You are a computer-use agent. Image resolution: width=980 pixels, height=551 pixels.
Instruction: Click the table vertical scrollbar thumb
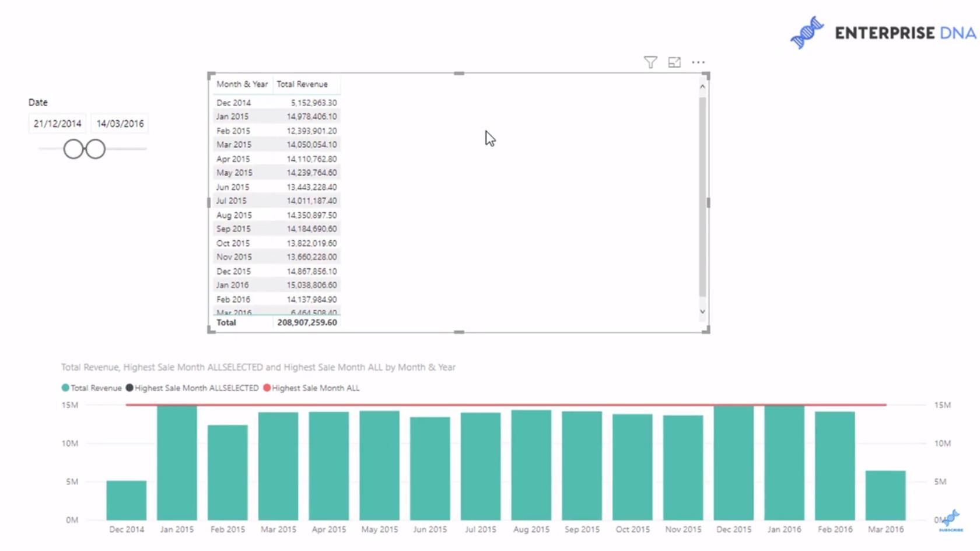(702, 196)
